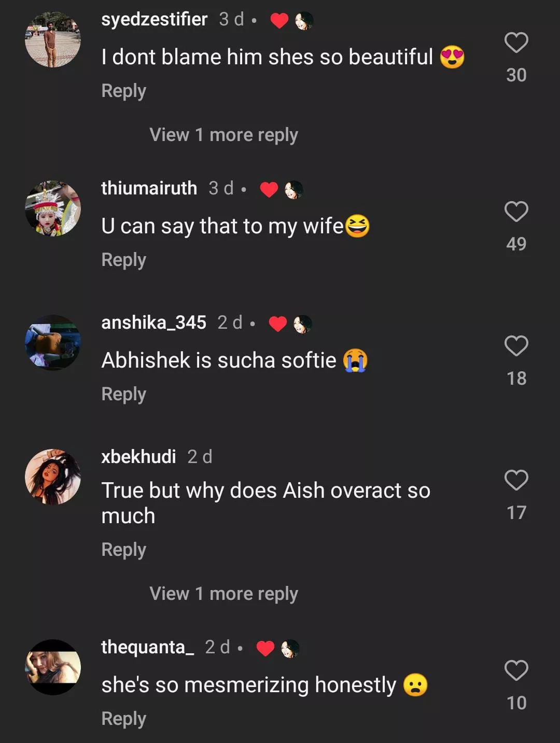This screenshot has height=743, width=560.
Task: Reply to thequanta_'s comment
Action: [123, 719]
